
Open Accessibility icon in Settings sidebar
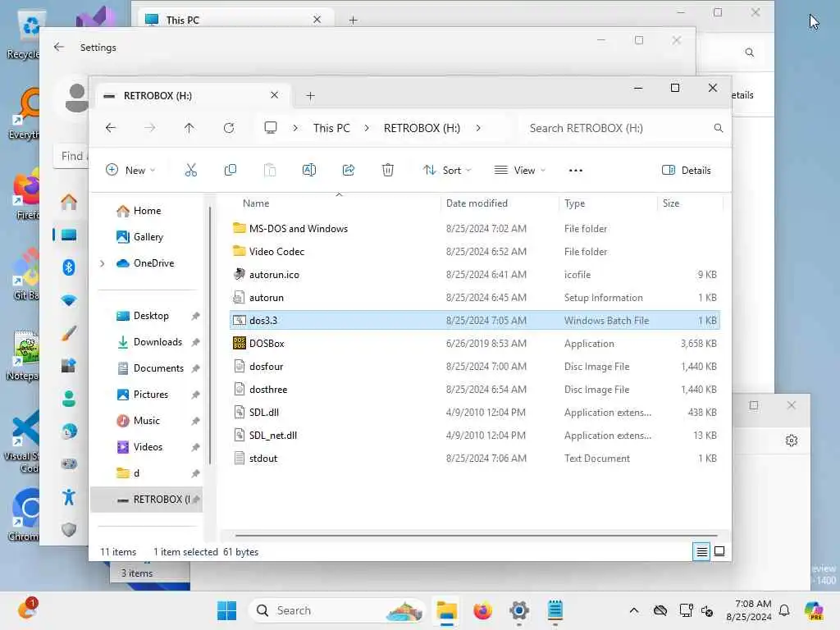point(69,497)
